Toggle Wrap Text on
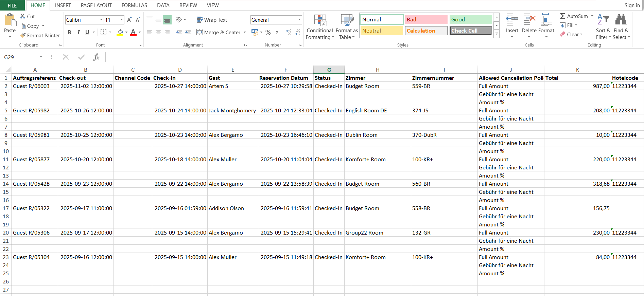 pos(212,20)
